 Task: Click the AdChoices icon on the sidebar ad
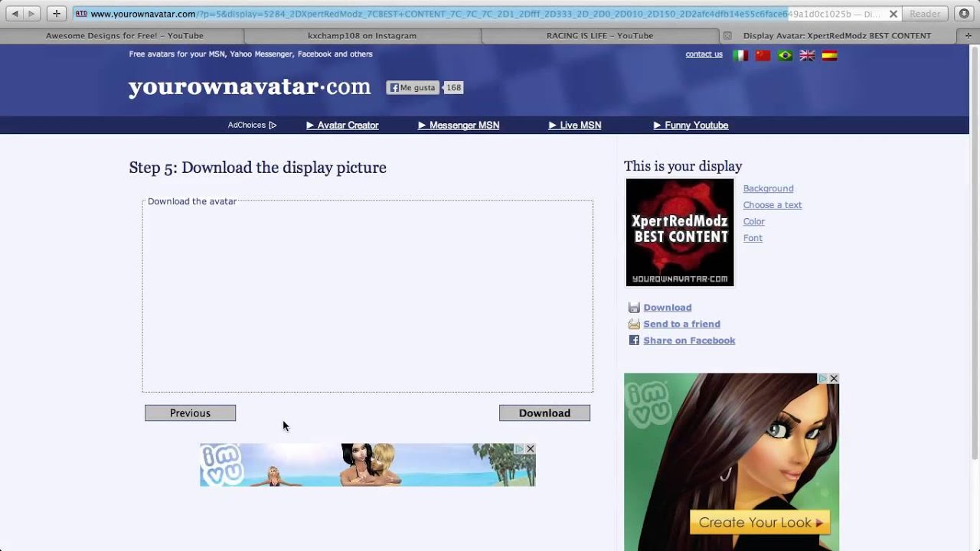coord(823,379)
